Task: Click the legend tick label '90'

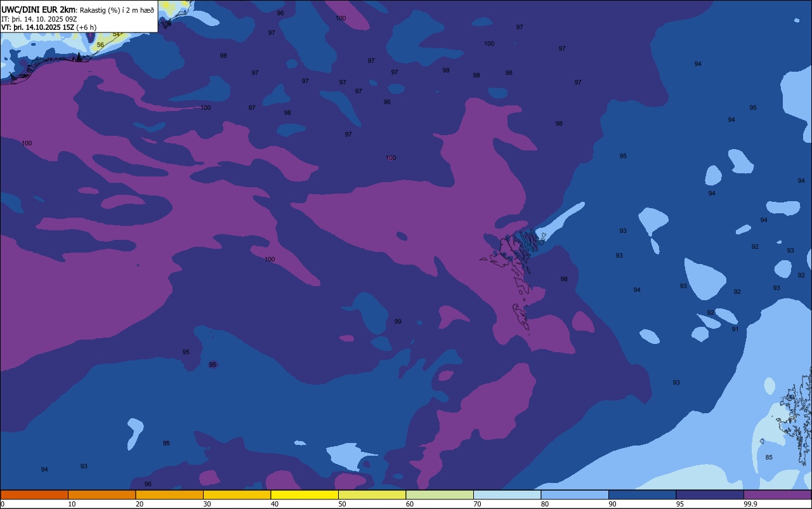Action: (x=612, y=504)
